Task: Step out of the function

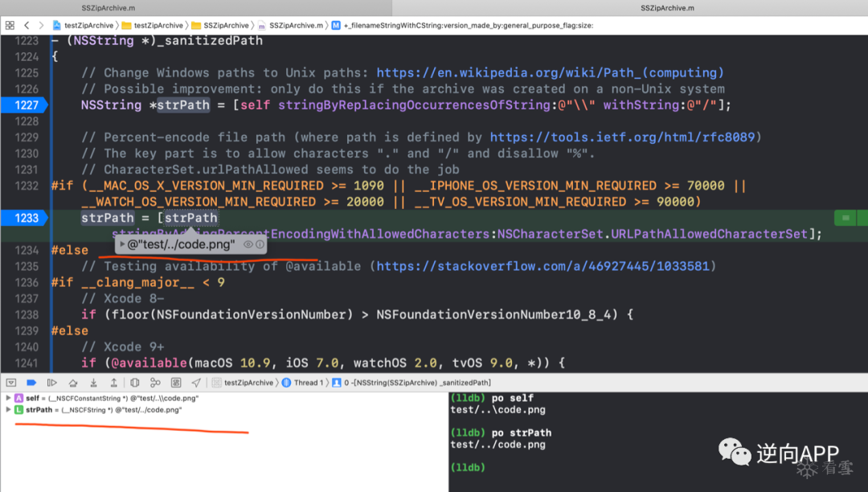Action: point(113,383)
